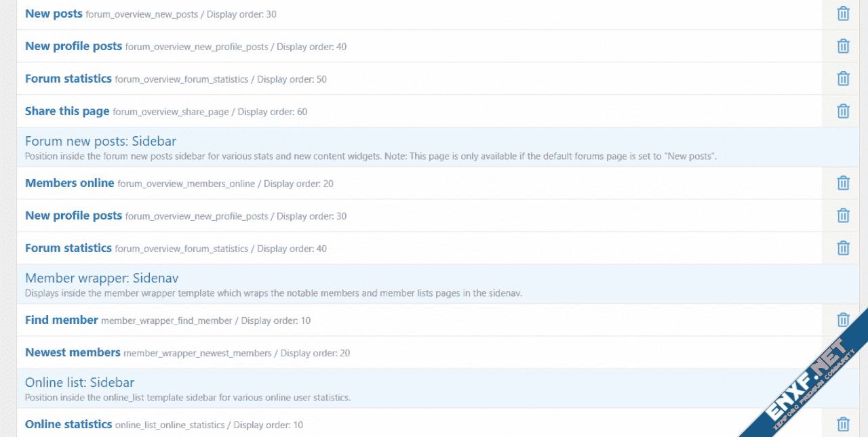
Task: Delete the Online statistics widget
Action: [x=843, y=425]
